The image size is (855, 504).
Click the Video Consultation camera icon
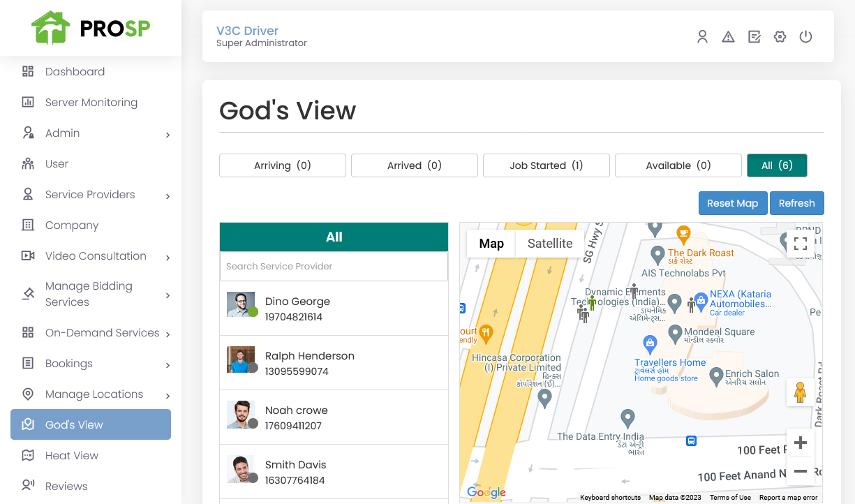[x=28, y=255]
